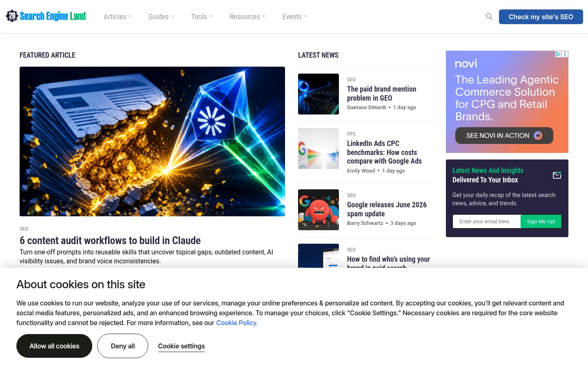Expand the Guides menu

pos(161,17)
